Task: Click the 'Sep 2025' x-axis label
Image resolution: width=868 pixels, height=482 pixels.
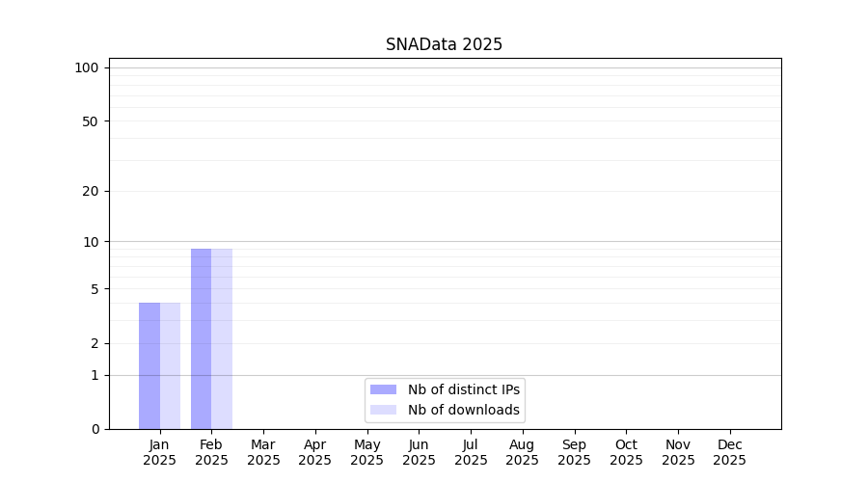Action: point(574,452)
